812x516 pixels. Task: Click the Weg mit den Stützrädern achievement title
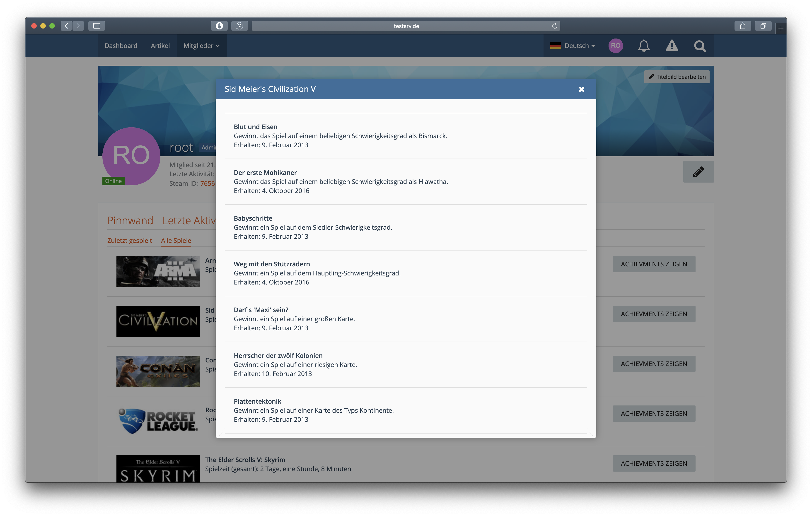(272, 264)
